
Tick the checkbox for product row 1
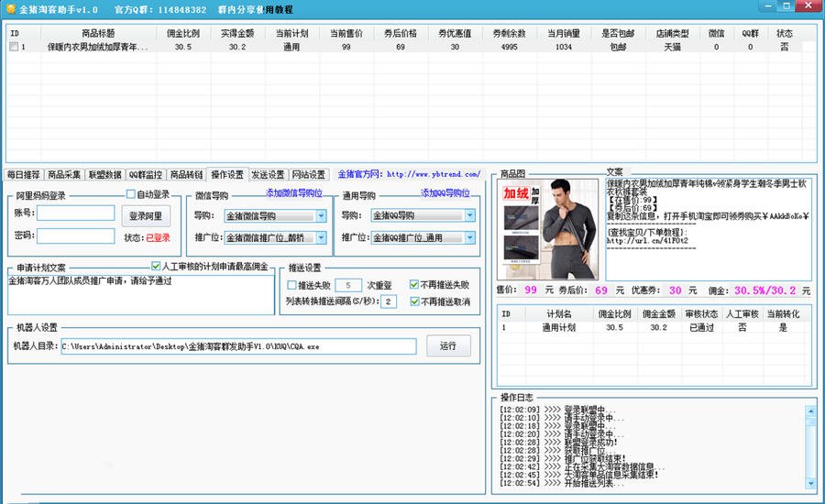(14, 47)
